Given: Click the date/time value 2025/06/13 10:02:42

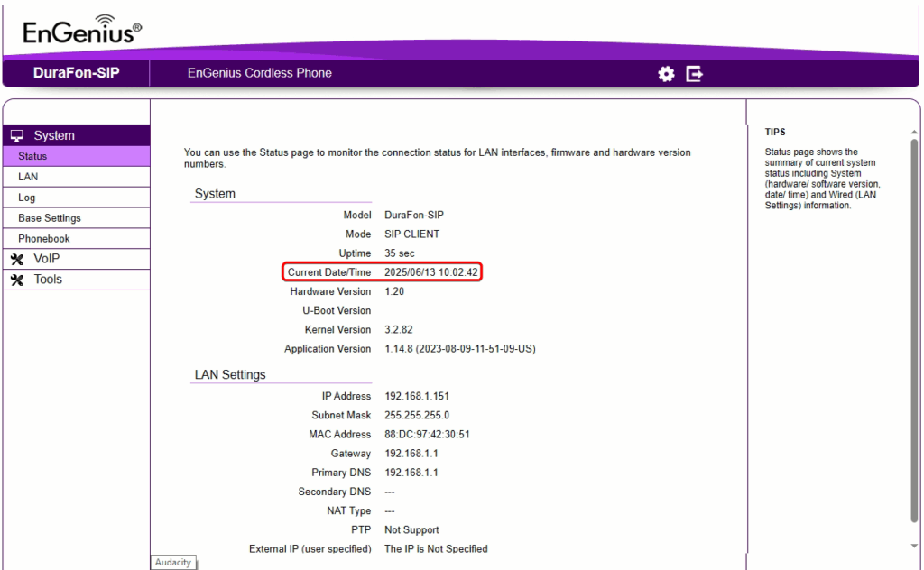Looking at the screenshot, I should pos(430,272).
